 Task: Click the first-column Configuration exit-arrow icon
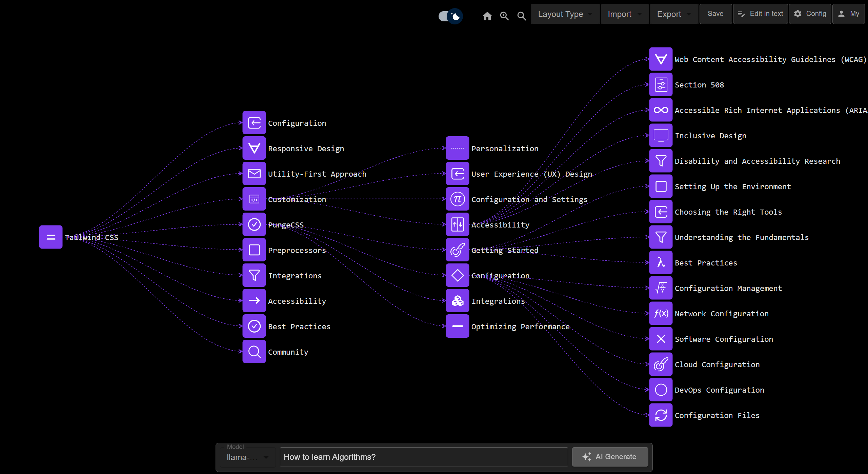pyautogui.click(x=254, y=123)
